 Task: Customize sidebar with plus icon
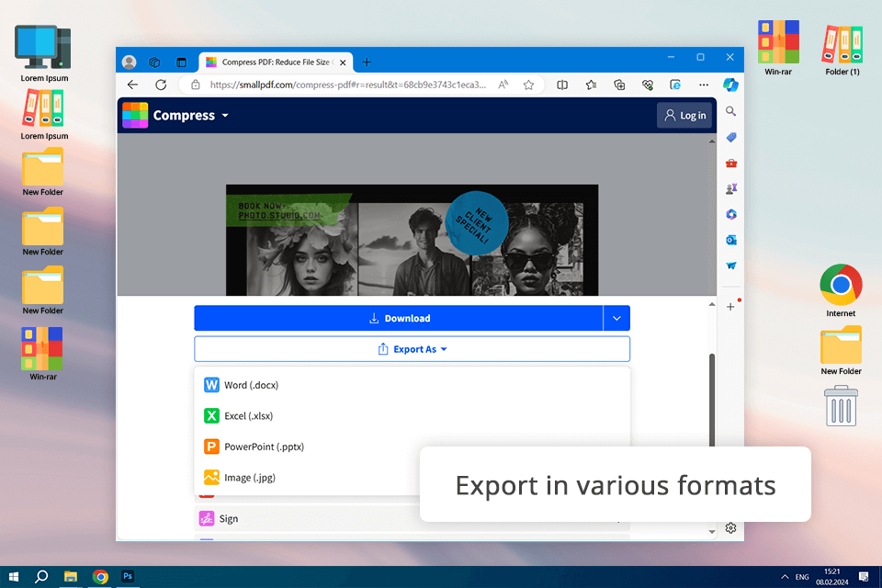click(730, 307)
